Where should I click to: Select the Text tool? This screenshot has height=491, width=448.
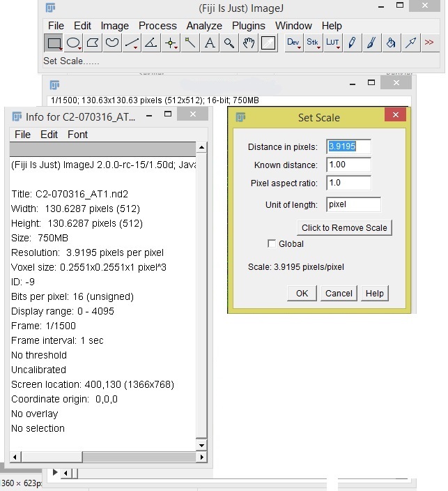click(210, 43)
